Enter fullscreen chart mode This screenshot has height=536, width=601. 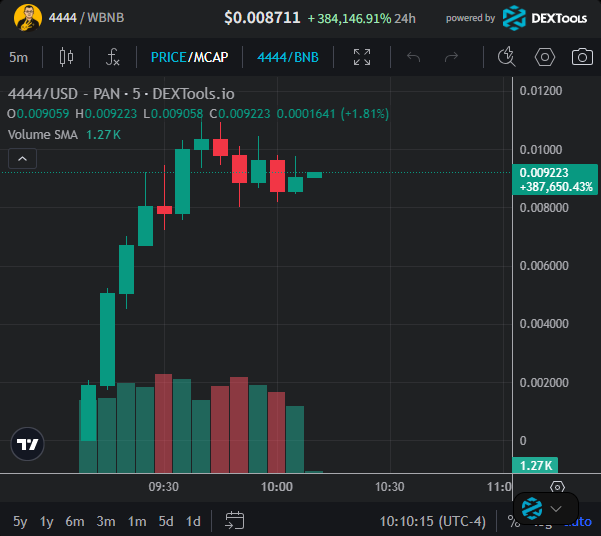coord(362,58)
